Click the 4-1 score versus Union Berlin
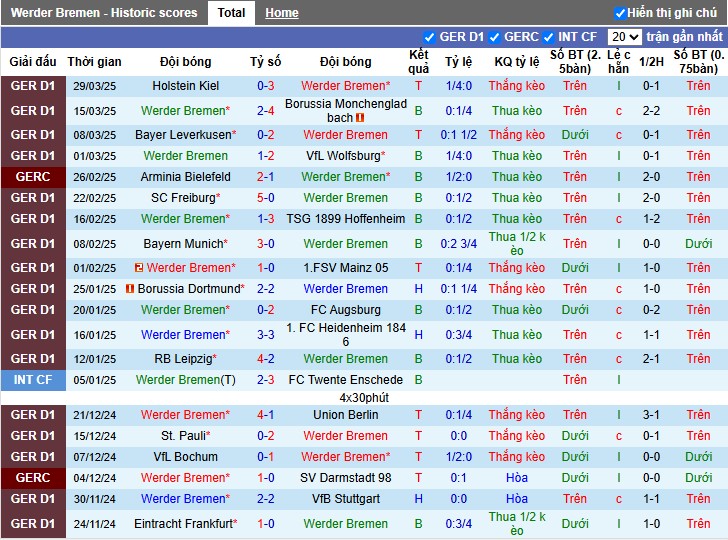Image resolution: width=728 pixels, height=540 pixels. 266,414
